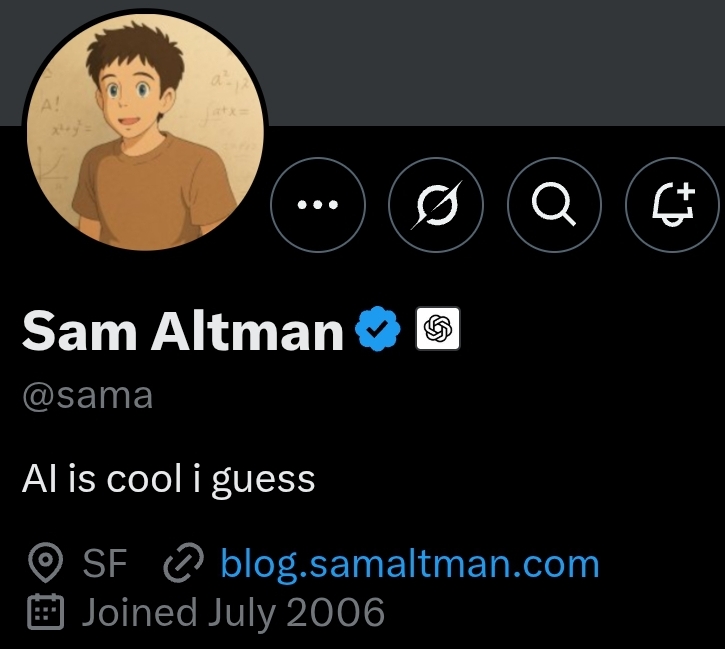Click the year 2006 in join date
The width and height of the screenshot is (725, 649).
[x=337, y=612]
